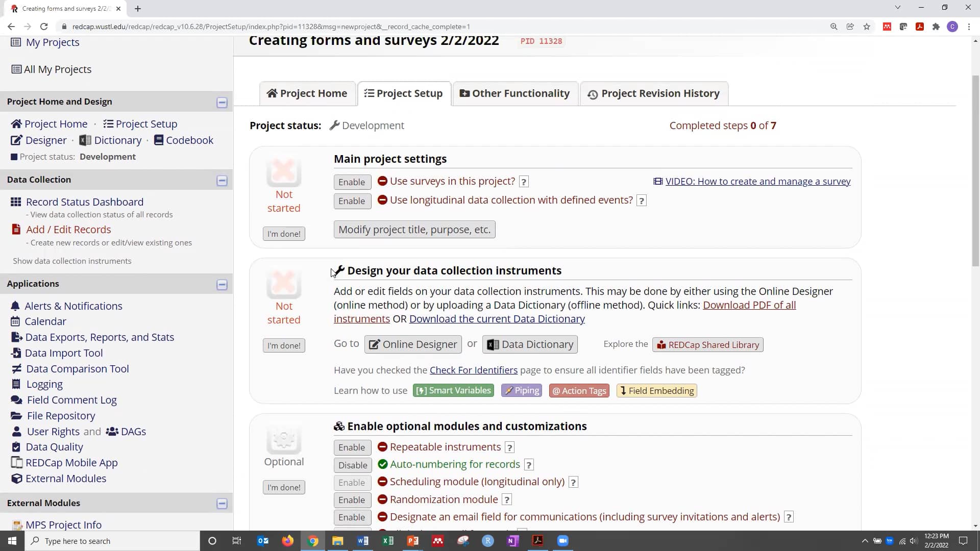Click the Alerts & Notifications bell icon
Screen dimensions: 980x551
tap(16, 306)
